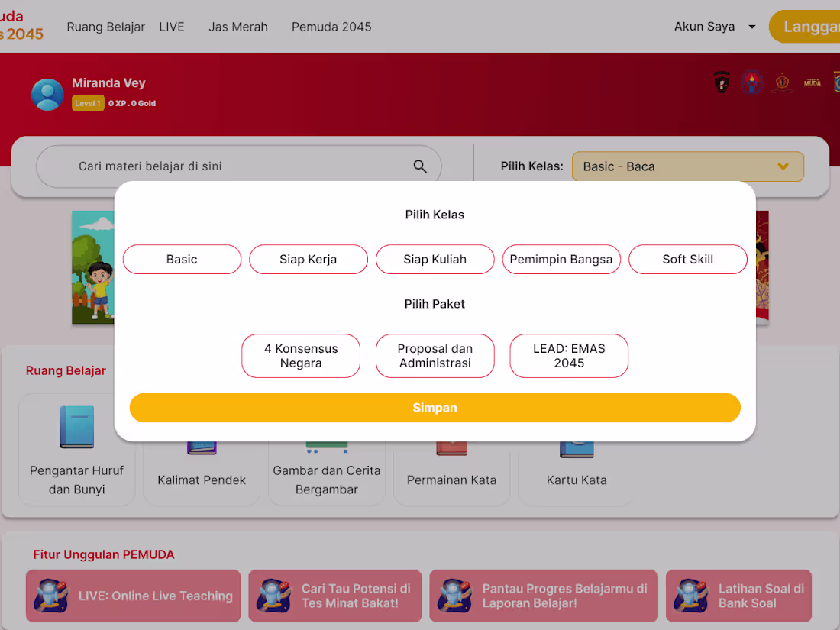The image size is (840, 630).
Task: Click the third gold emblem in banner
Action: [782, 82]
